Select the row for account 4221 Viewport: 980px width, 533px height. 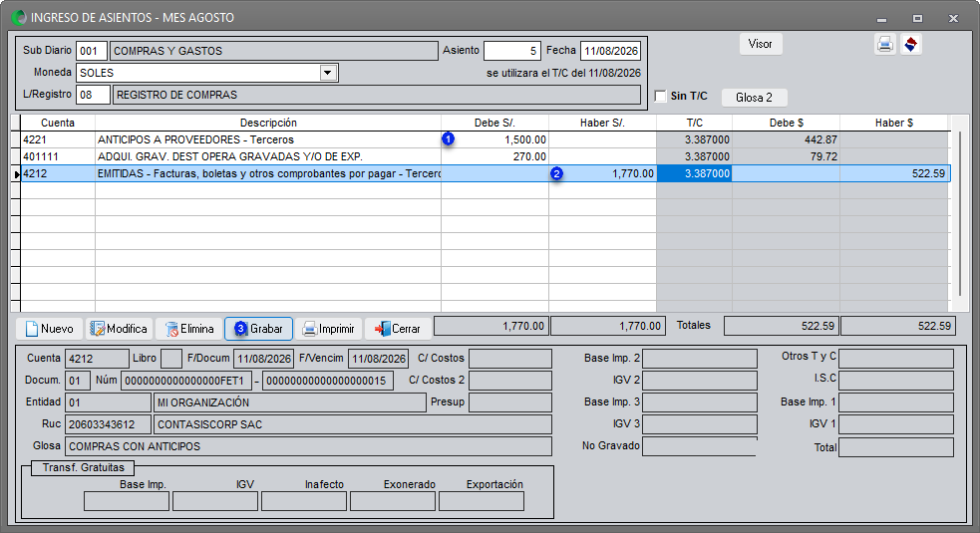[485, 139]
